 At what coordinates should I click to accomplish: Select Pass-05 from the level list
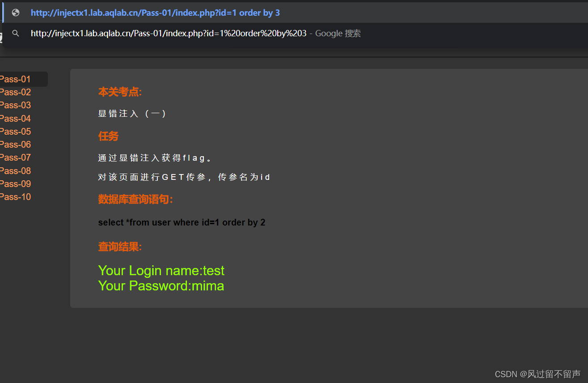15,132
